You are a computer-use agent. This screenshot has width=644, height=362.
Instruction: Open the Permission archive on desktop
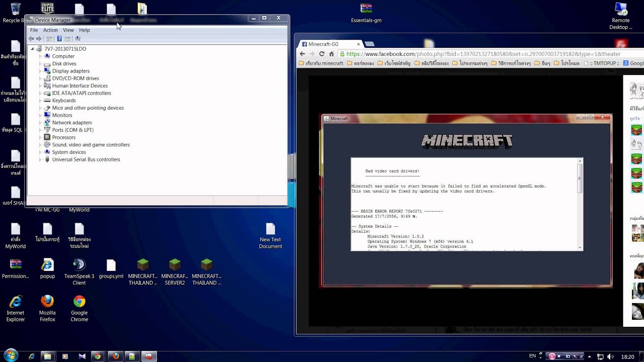point(16,269)
